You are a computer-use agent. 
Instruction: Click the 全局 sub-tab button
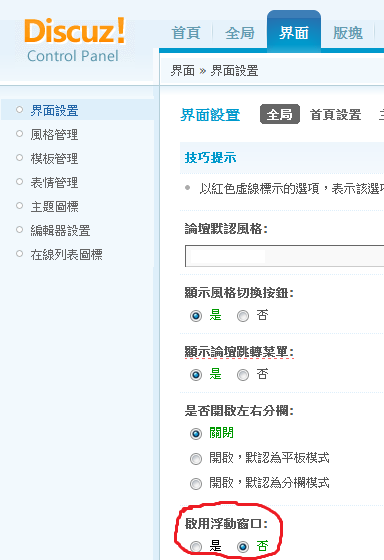point(280,114)
